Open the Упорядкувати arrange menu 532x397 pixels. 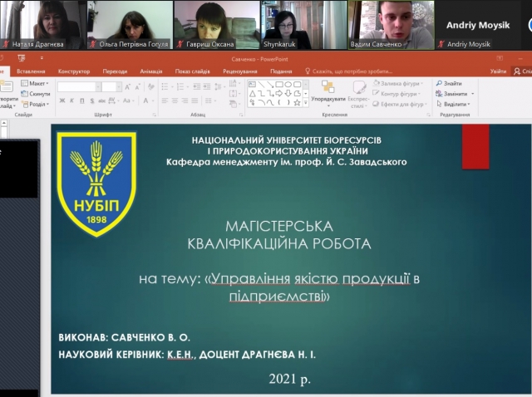(x=328, y=94)
